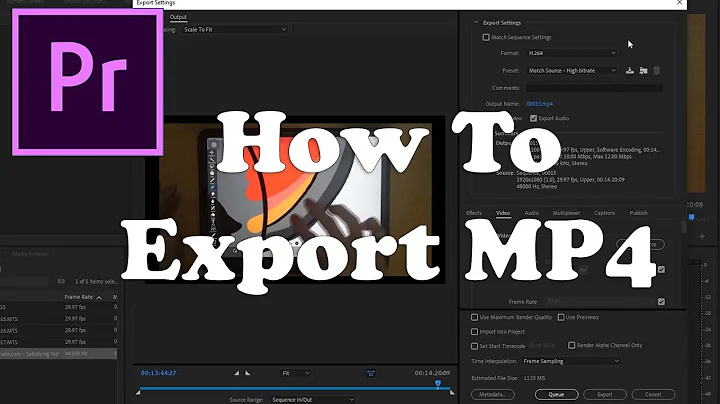
Task: Click the blue playhead on the preview timeline
Action: coord(438,383)
